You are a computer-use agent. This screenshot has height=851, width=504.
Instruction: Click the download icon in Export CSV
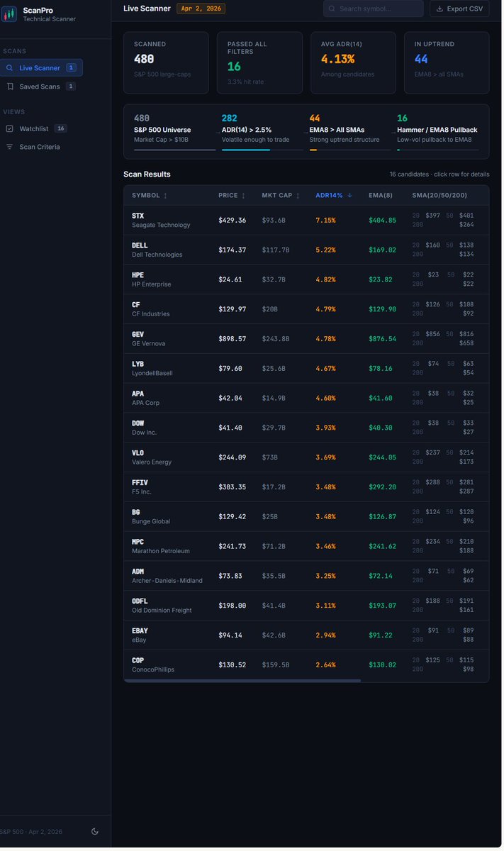coord(440,9)
